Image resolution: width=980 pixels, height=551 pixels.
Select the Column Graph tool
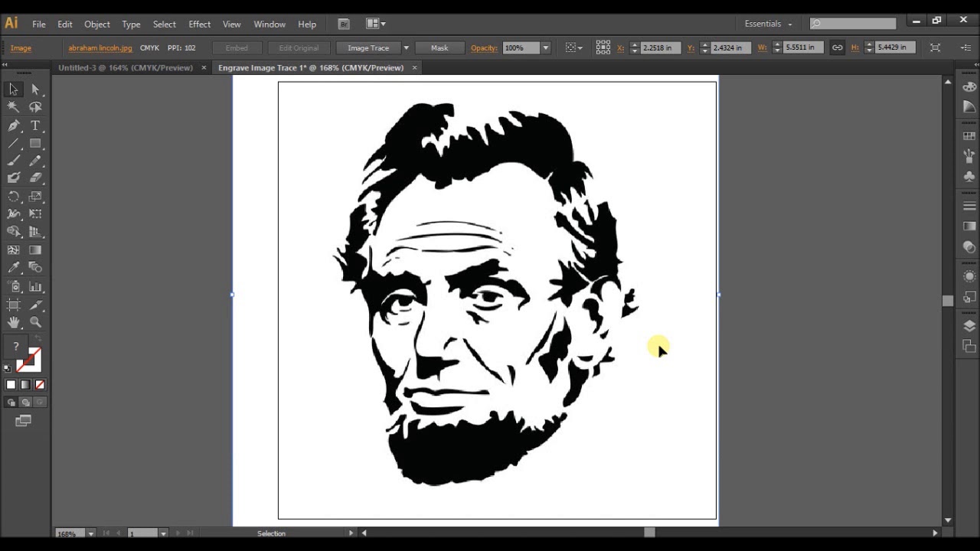click(35, 287)
